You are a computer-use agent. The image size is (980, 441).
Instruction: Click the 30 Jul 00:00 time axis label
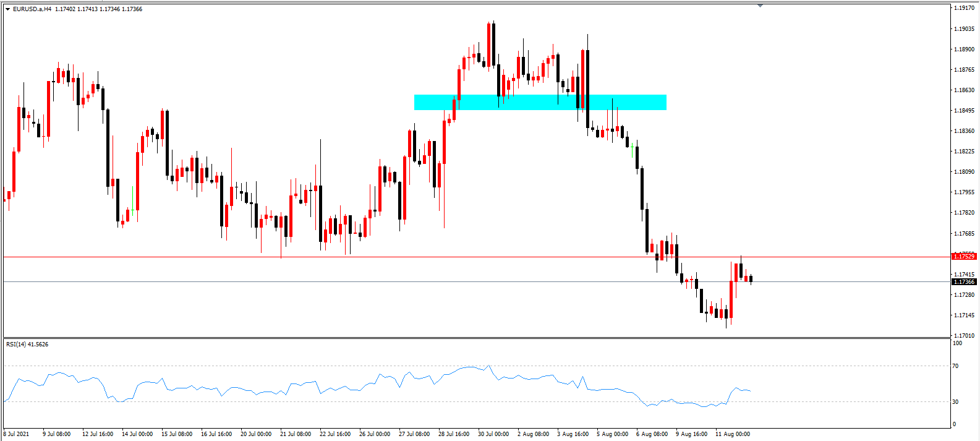click(x=493, y=434)
